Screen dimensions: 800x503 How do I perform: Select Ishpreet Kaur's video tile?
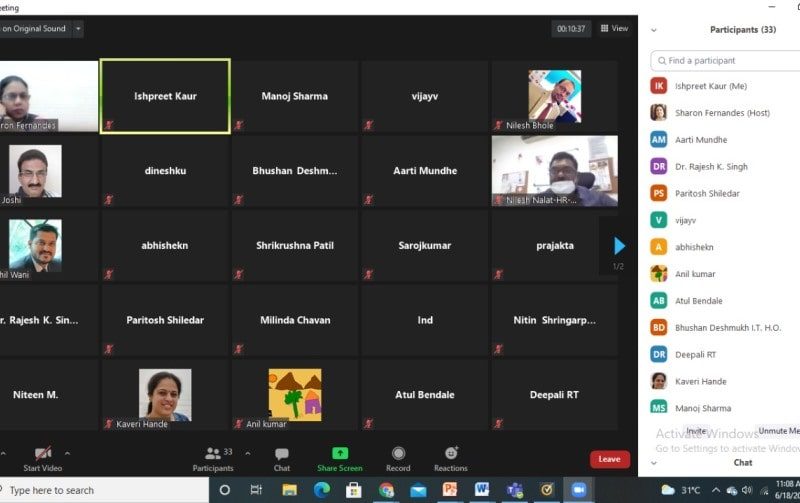pos(165,96)
